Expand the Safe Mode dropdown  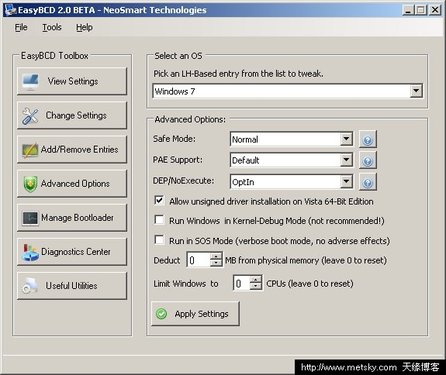[346, 139]
